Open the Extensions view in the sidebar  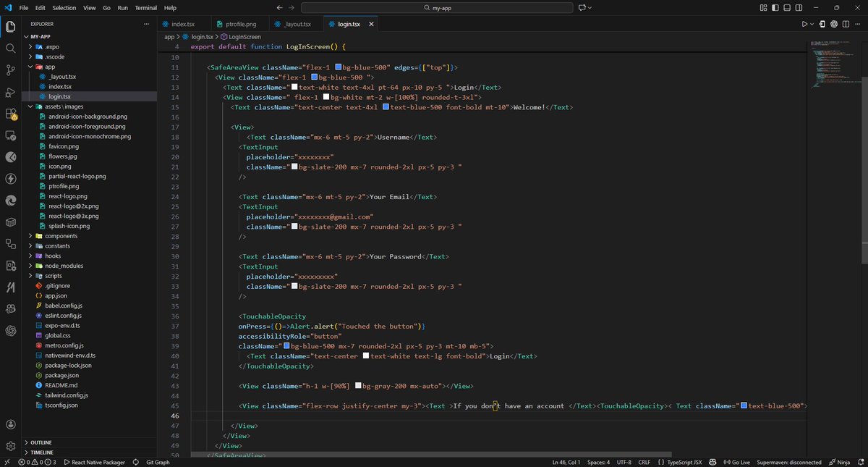[10, 114]
